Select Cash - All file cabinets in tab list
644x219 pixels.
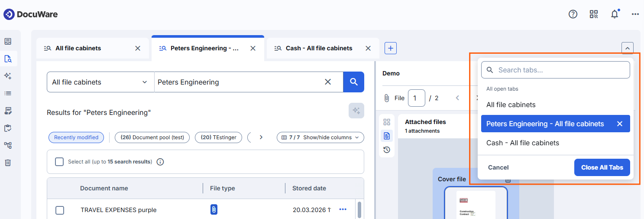tap(556, 143)
